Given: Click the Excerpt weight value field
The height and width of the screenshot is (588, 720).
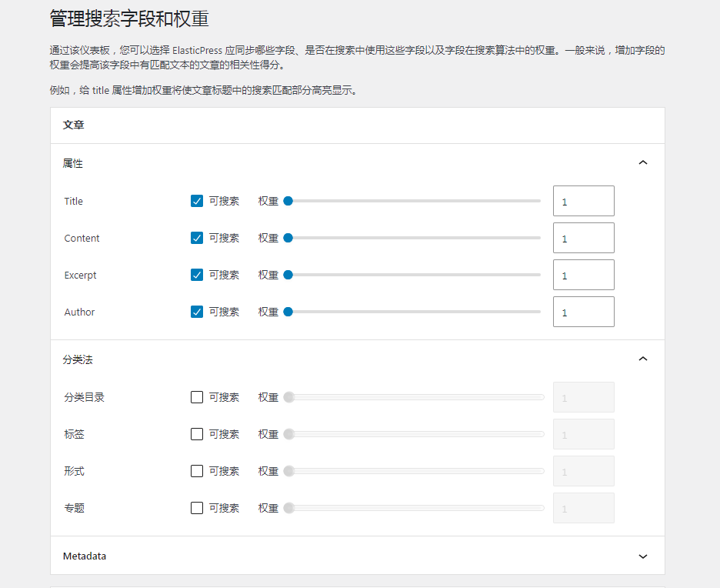Looking at the screenshot, I should [583, 275].
